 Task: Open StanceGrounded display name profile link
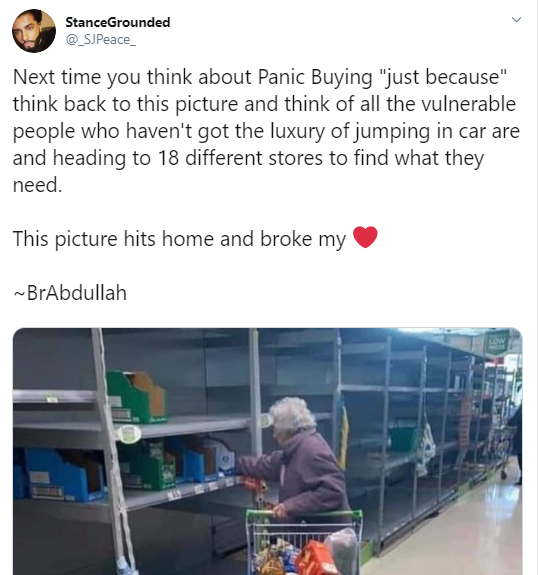(118, 22)
